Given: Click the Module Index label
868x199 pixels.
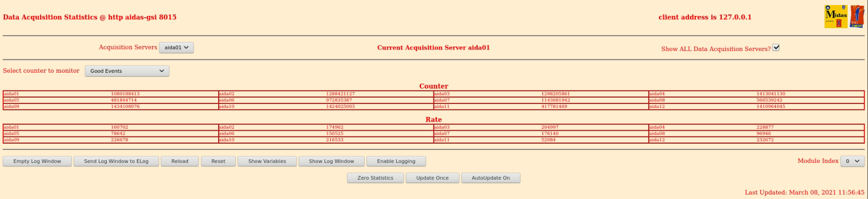Looking at the screenshot, I should tap(818, 161).
